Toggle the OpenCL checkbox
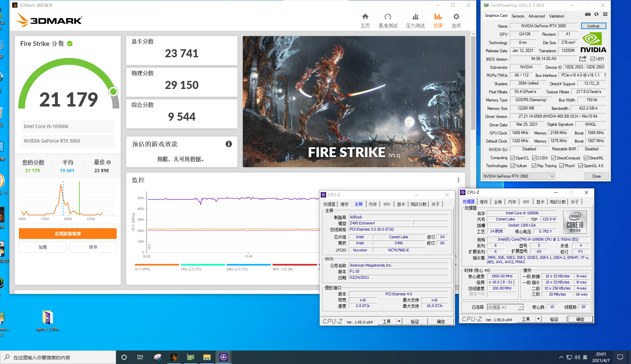631x364 pixels. (513, 158)
